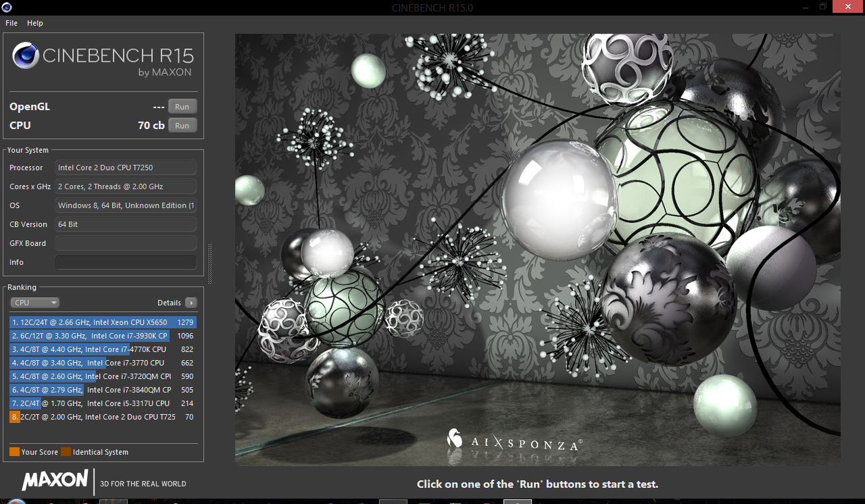Click the brown Identical System legend swatch
This screenshot has height=504, width=865.
coord(66,452)
